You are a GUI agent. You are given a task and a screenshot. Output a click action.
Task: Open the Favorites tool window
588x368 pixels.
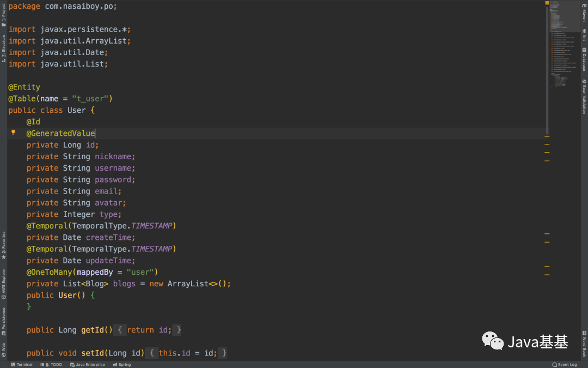3,245
